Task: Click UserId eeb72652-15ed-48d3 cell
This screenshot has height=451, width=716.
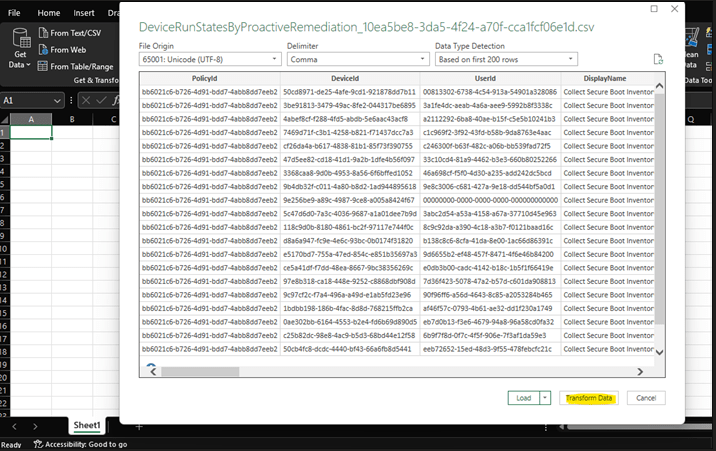Action: click(x=490, y=349)
